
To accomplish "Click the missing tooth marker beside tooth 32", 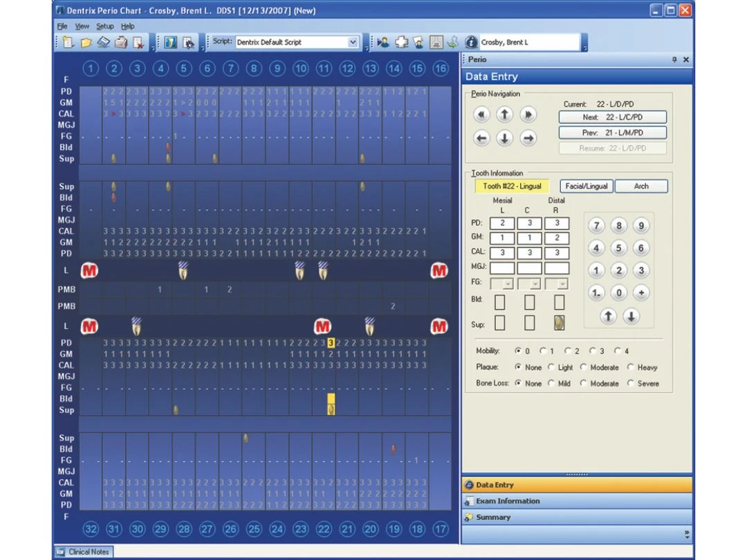I will (x=90, y=326).
